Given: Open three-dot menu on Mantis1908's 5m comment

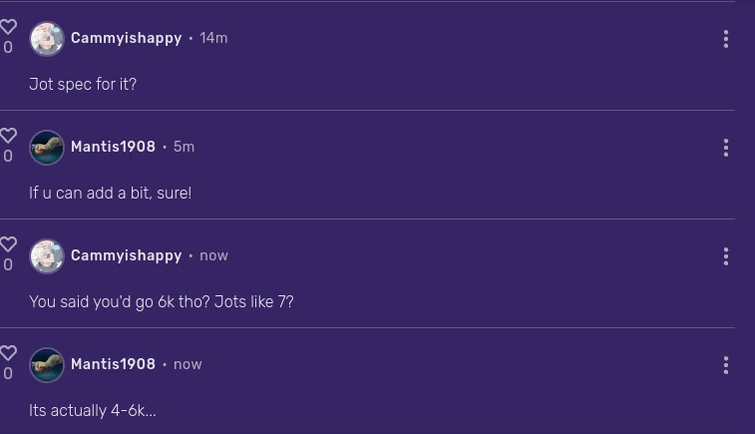Looking at the screenshot, I should (x=725, y=148).
